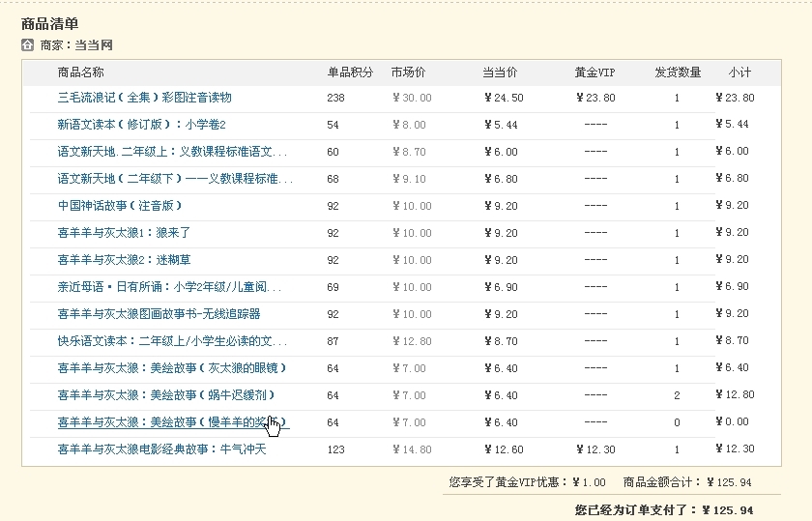The image size is (812, 521).
Task: Click the 商品金额合计 total amount text
Action: point(687,482)
